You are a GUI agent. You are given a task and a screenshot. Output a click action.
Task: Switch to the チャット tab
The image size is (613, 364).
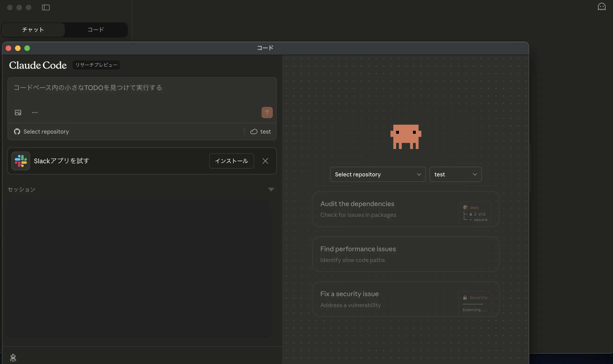pos(33,30)
